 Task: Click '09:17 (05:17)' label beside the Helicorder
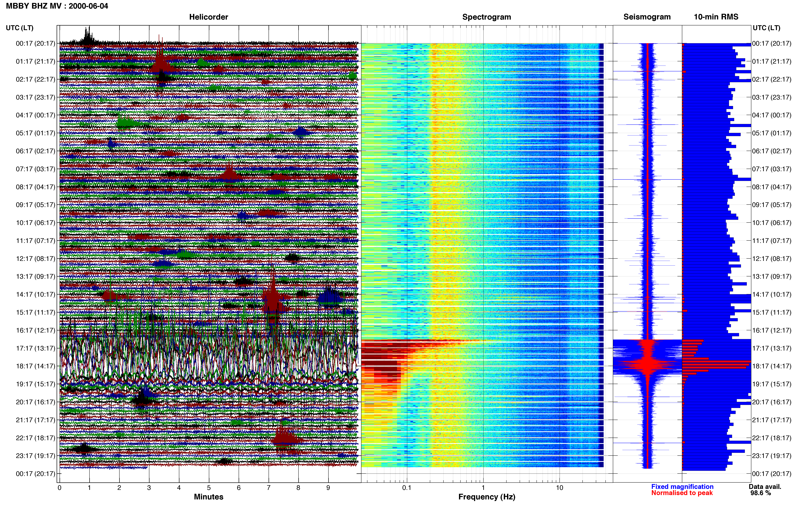(36, 205)
